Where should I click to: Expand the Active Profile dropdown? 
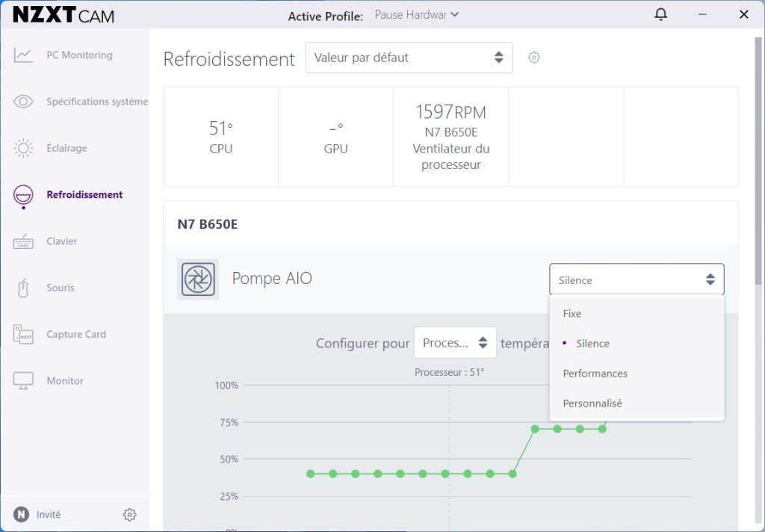pos(417,15)
